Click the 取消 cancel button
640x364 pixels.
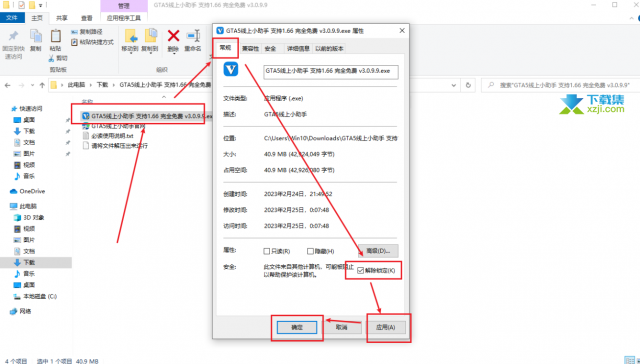point(341,327)
